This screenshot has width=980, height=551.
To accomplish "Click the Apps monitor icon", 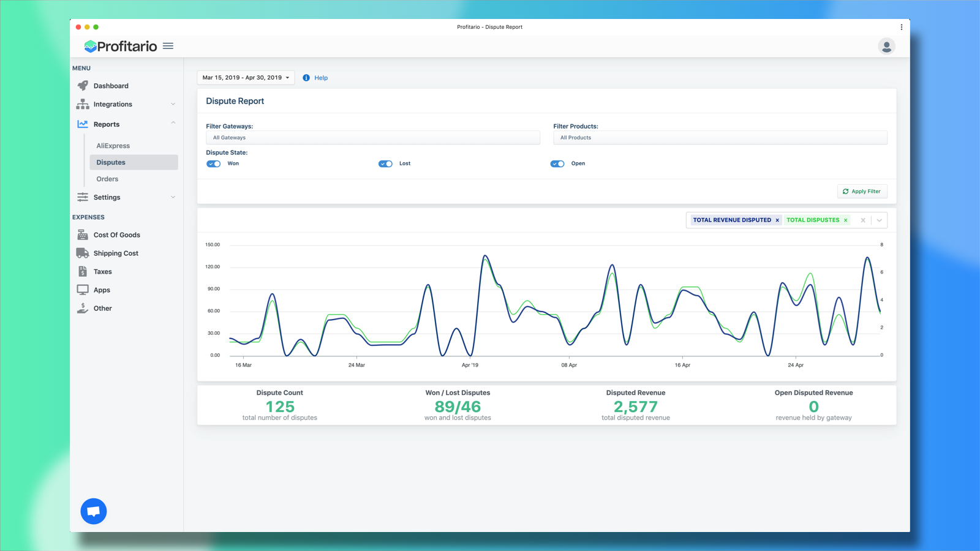I will tap(83, 290).
